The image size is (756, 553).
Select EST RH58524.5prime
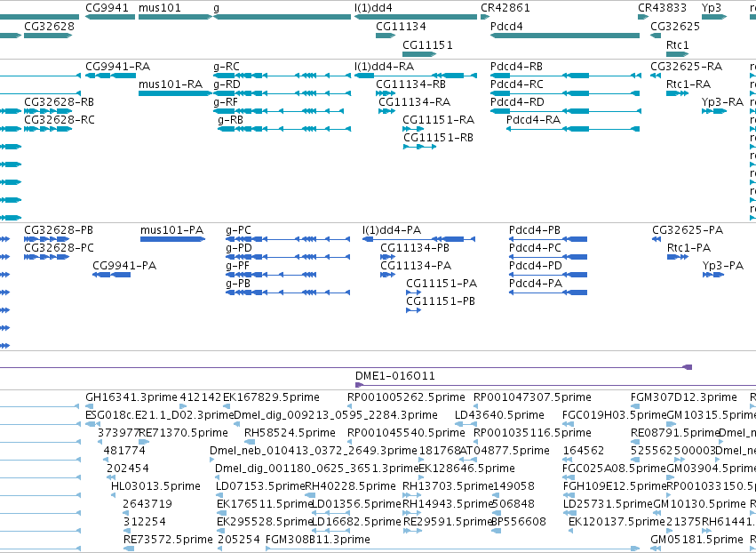[x=290, y=432]
